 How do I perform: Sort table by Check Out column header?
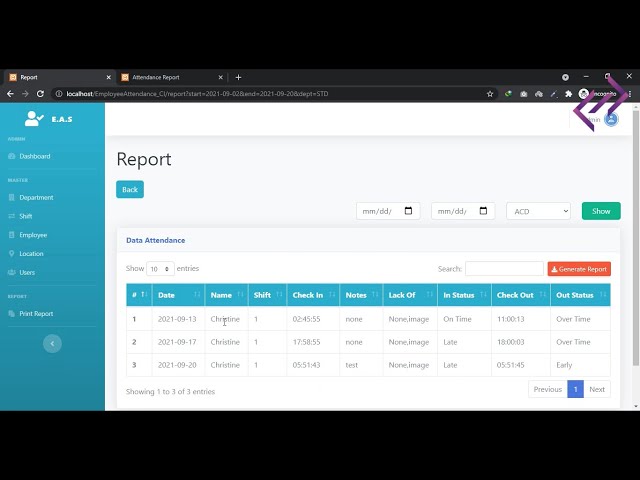pyautogui.click(x=521, y=295)
